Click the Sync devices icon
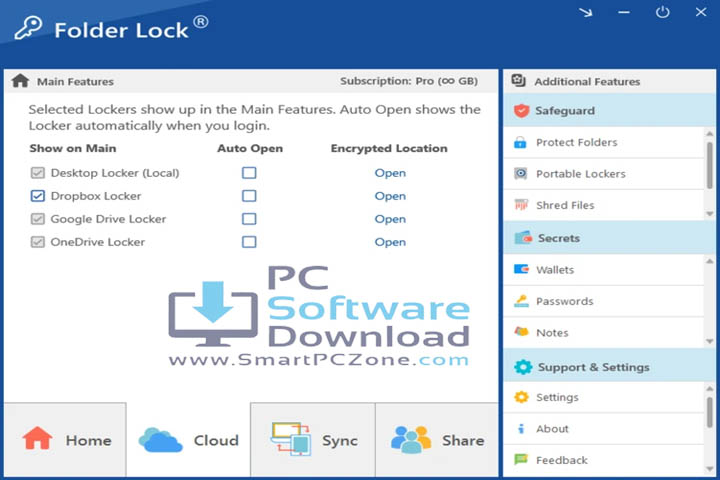The height and width of the screenshot is (480, 720). click(290, 439)
